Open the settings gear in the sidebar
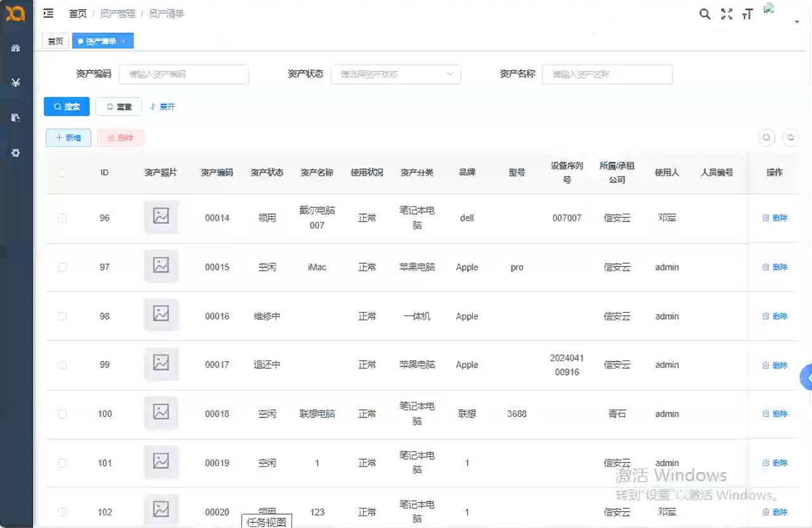 point(16,153)
